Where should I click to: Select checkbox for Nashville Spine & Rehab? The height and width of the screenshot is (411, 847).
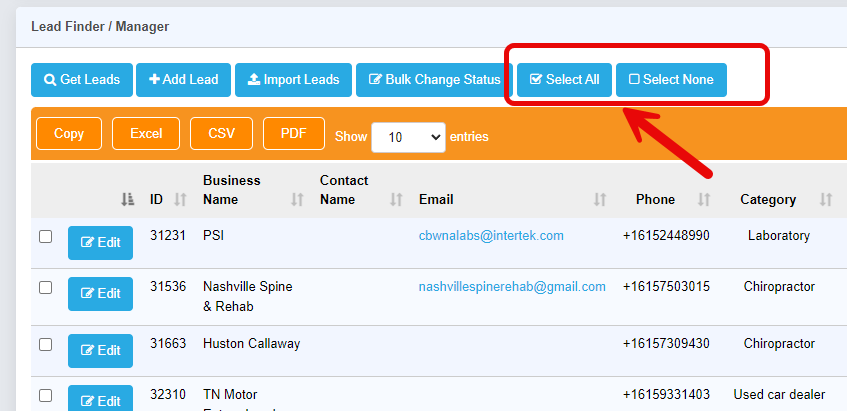point(45,287)
